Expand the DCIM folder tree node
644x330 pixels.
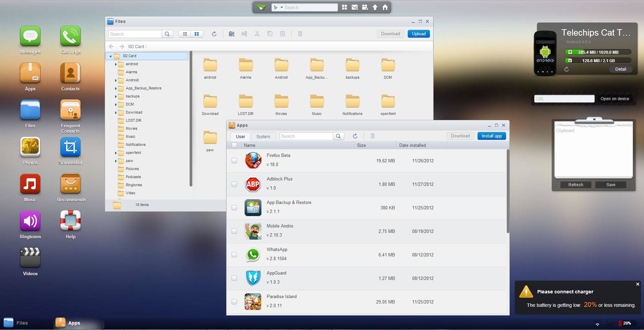click(x=116, y=105)
